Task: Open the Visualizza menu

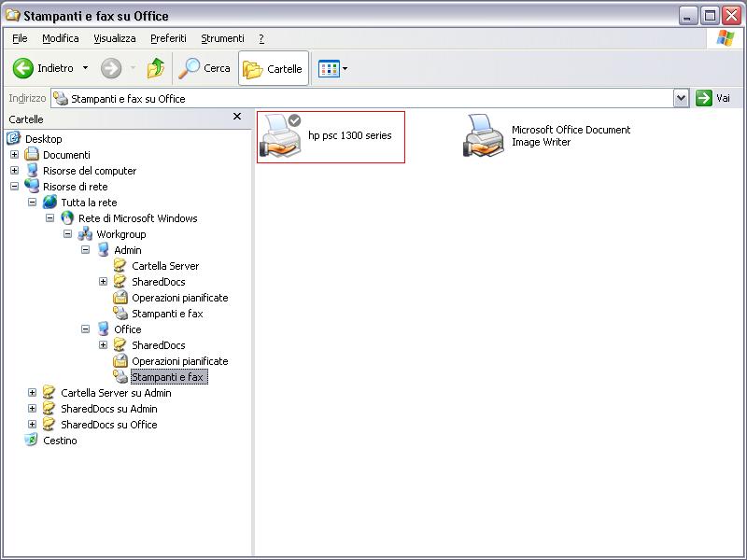Action: [x=114, y=38]
